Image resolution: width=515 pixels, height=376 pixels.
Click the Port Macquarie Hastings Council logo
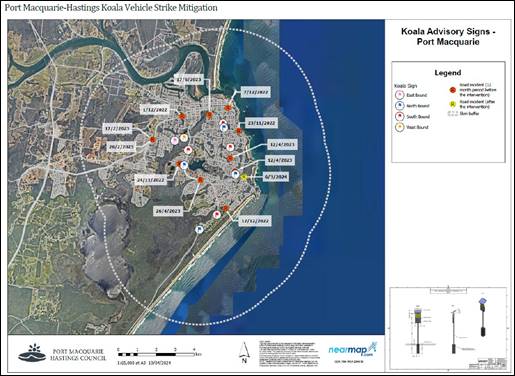point(62,353)
